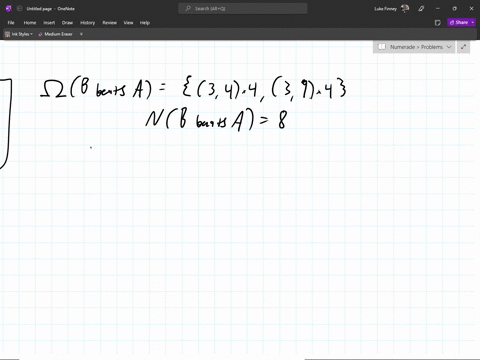Open the Ink Styles dropdown
Screen dimensions: 480x360
[19, 34]
